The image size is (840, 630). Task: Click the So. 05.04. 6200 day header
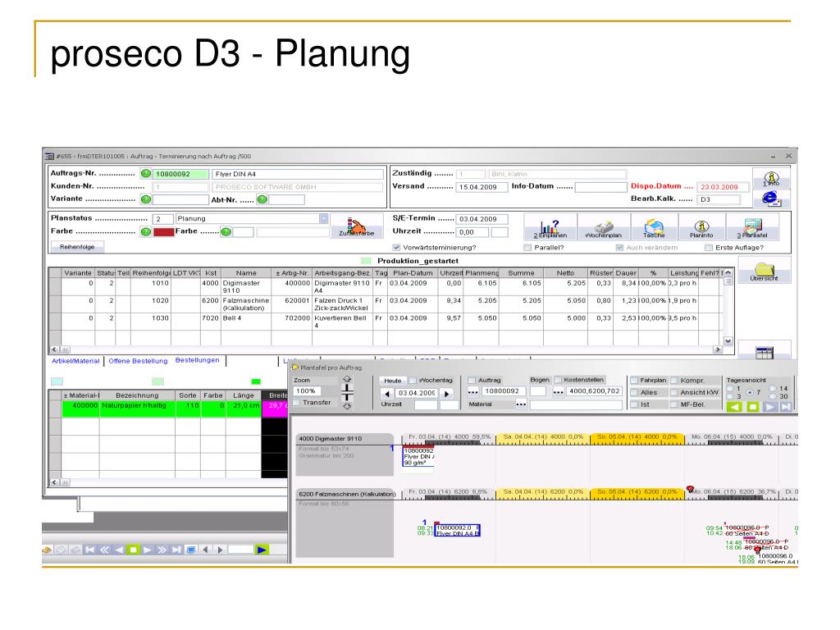coord(637,492)
